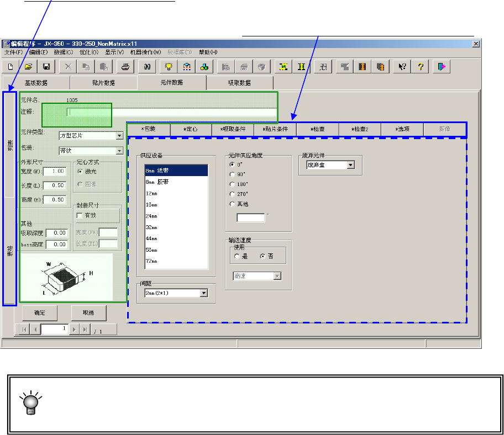504x435 pixels.
Task: Click the What's This pointer help icon
Action: tap(402, 66)
